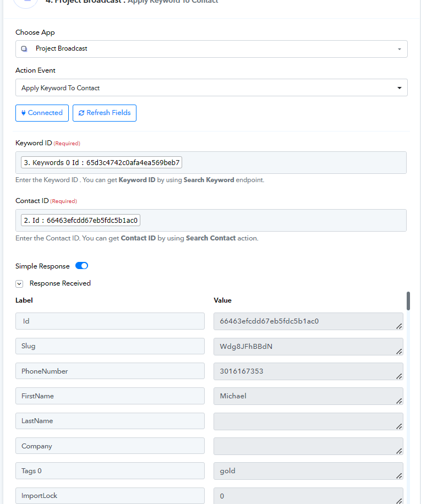The image size is (421, 504).
Task: Click resize handle of PhoneNumber value field
Action: (x=399, y=376)
